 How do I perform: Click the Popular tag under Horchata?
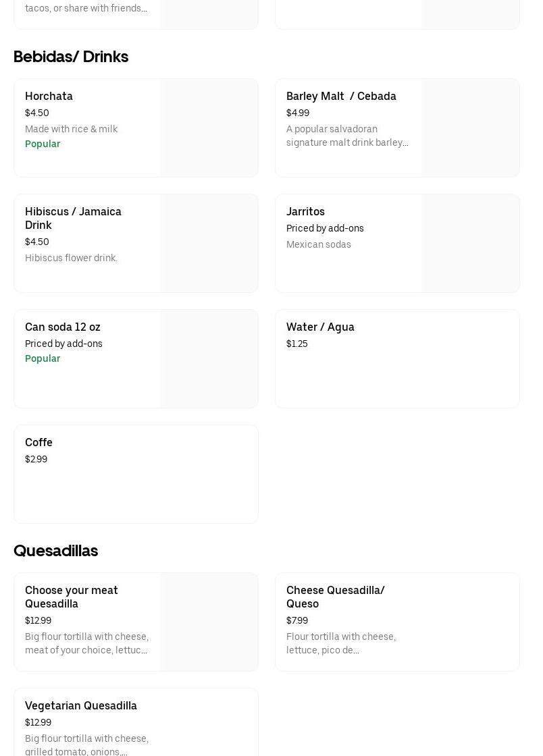pyautogui.click(x=43, y=144)
